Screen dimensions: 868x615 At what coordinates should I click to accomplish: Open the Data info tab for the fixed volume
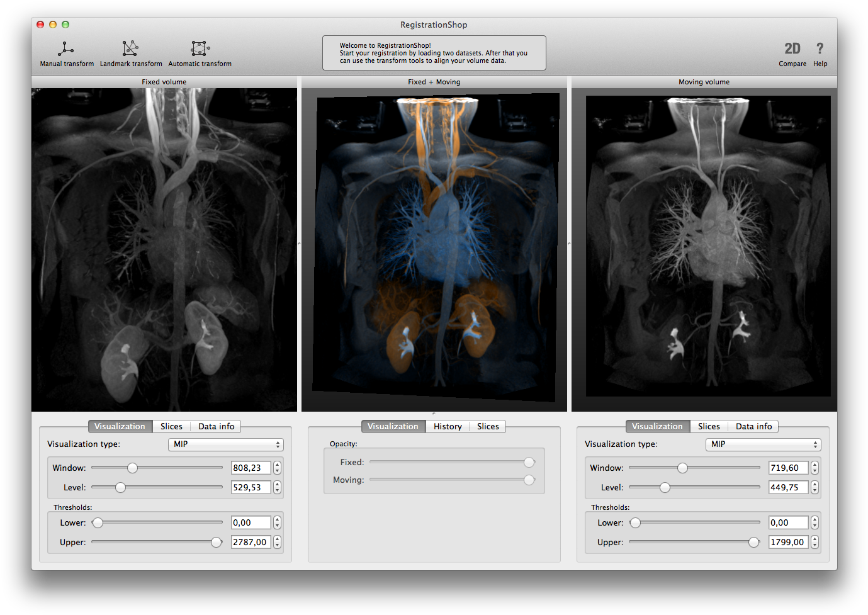point(216,426)
